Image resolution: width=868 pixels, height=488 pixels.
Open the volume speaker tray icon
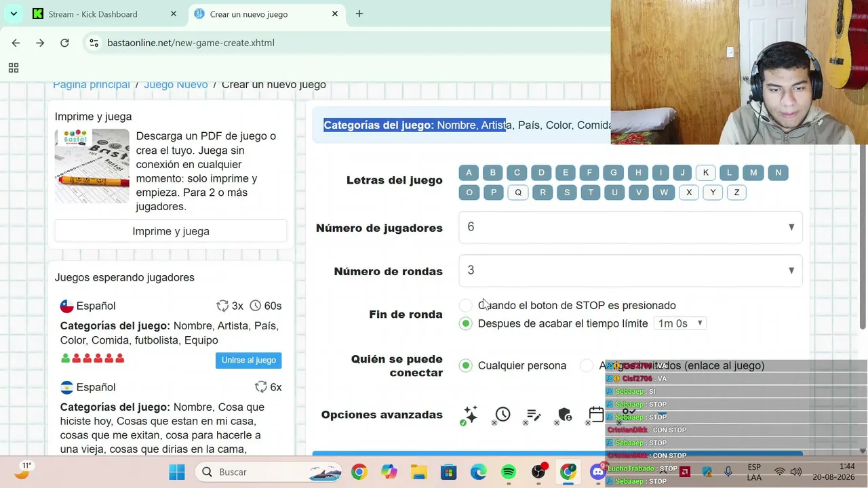[x=795, y=472]
